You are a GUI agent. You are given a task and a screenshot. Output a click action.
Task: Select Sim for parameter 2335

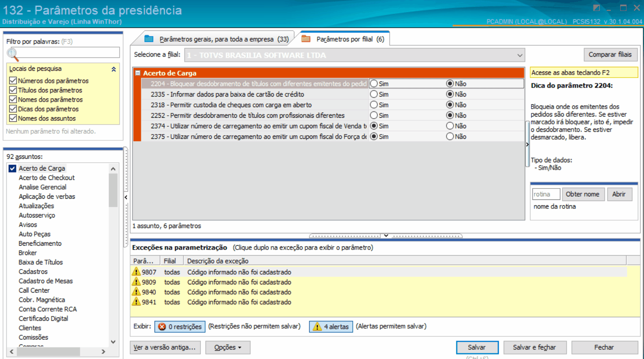[374, 94]
